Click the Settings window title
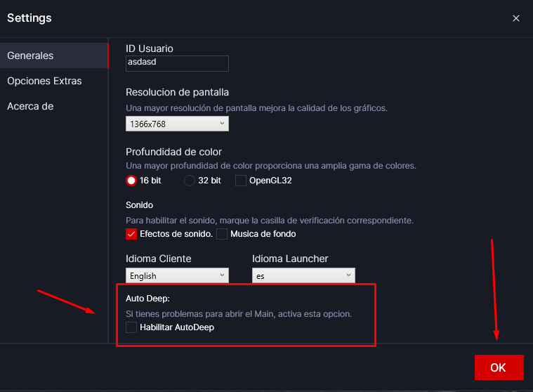 [29, 18]
